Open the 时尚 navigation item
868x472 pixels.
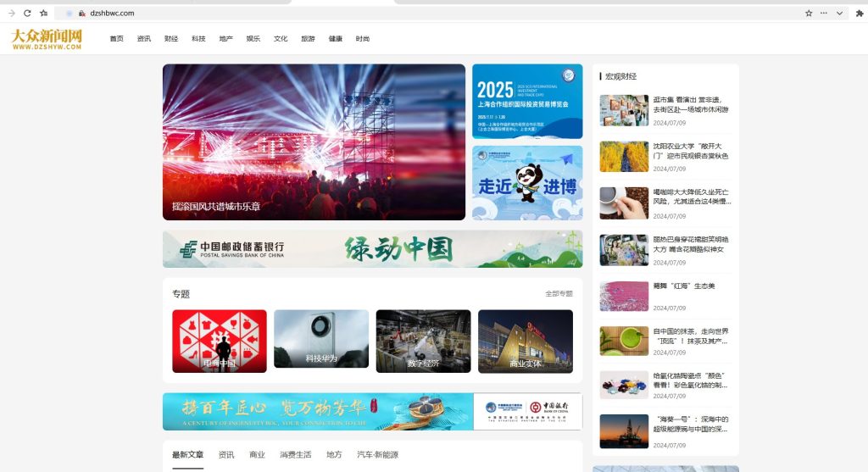(363, 39)
